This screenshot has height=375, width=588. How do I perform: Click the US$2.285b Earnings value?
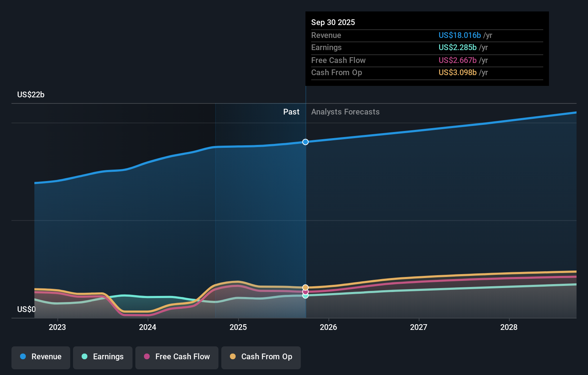(x=457, y=47)
